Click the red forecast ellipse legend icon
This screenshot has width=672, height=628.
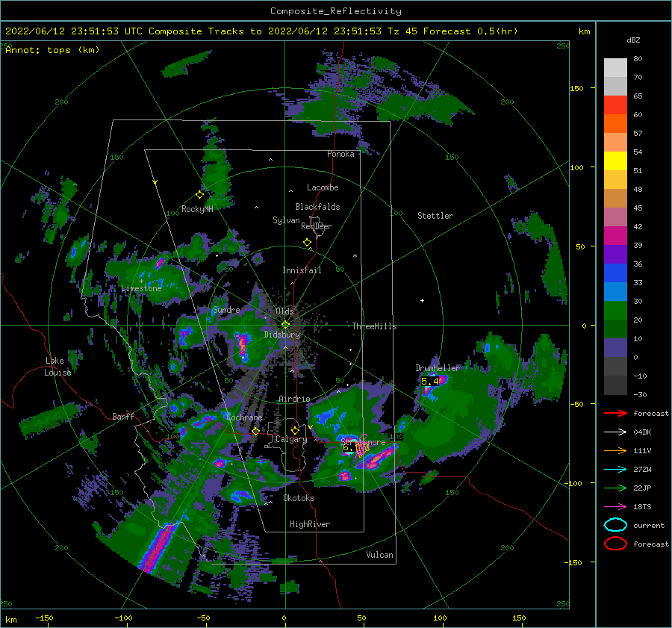615,544
